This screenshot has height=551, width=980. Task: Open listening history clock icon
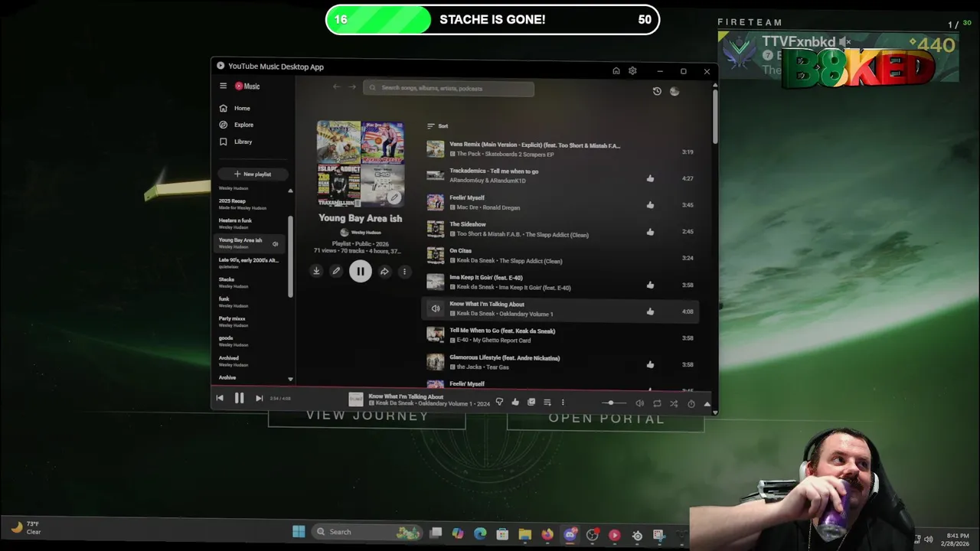pyautogui.click(x=657, y=91)
